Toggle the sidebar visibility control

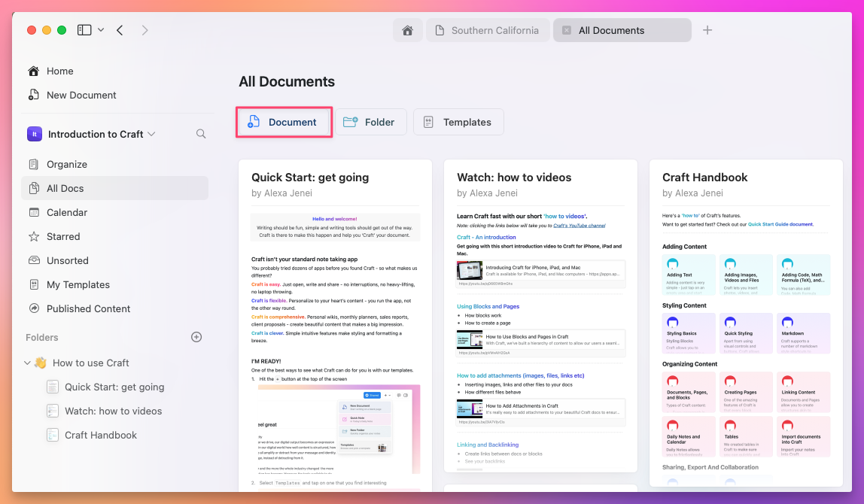[x=84, y=29]
